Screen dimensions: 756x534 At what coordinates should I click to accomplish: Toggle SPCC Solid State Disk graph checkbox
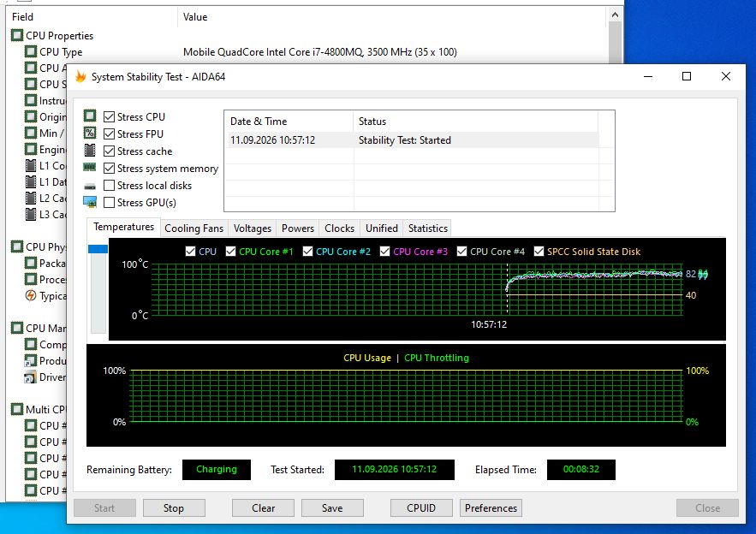pyautogui.click(x=539, y=252)
